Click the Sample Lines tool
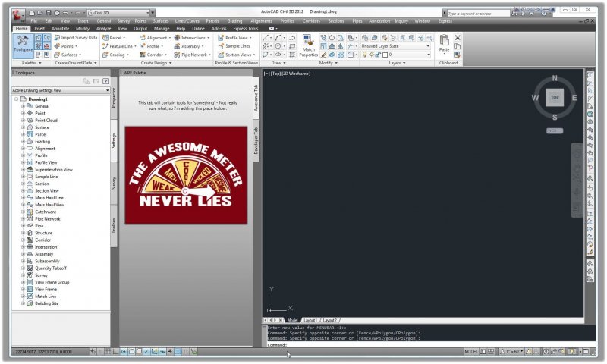The height and width of the screenshot is (364, 607). point(234,46)
